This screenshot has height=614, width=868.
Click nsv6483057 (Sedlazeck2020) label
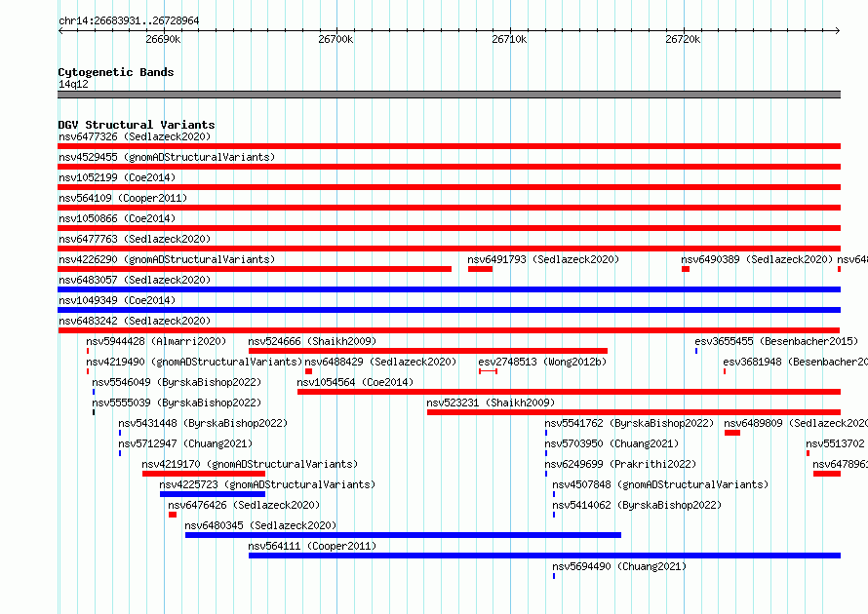(x=135, y=280)
